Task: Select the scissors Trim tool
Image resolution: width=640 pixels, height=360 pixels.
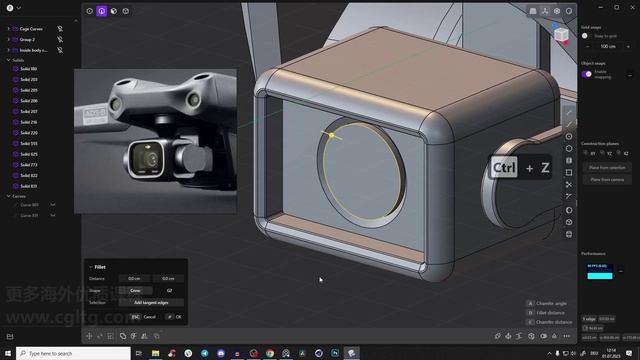Action: coord(569,184)
